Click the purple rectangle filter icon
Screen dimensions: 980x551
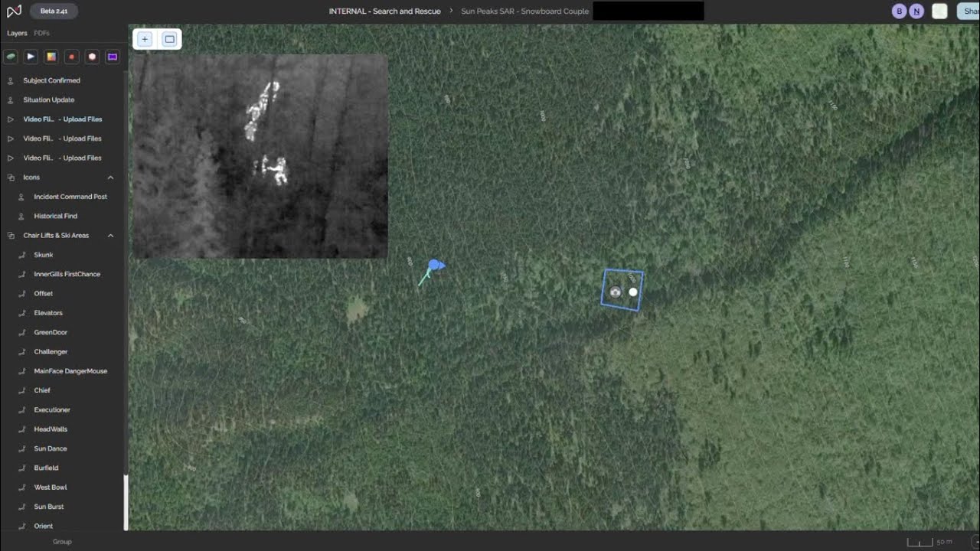tap(113, 57)
